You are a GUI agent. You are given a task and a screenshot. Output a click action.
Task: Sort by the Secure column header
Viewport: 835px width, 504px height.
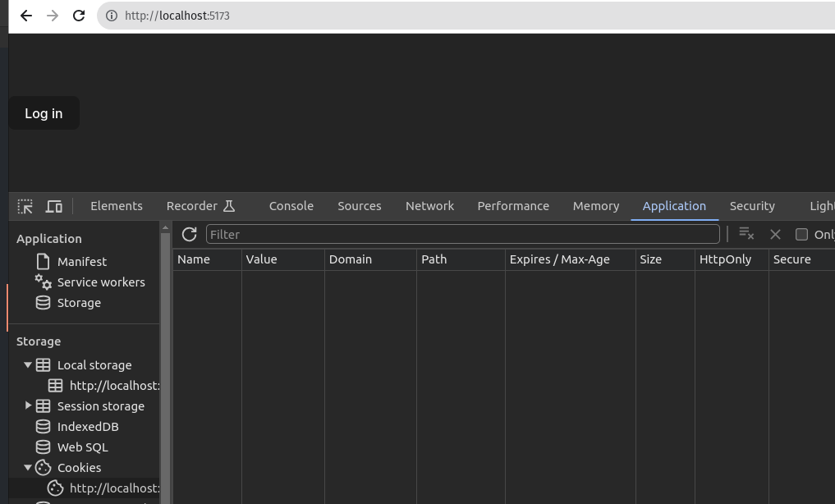click(802, 259)
